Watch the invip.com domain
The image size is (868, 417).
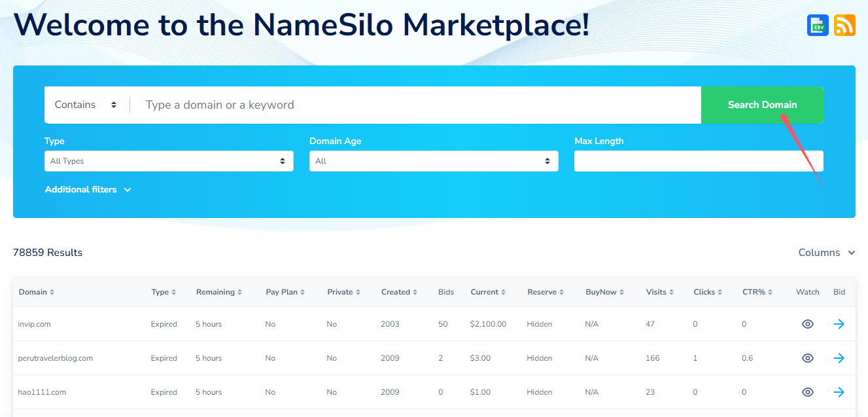pyautogui.click(x=807, y=323)
